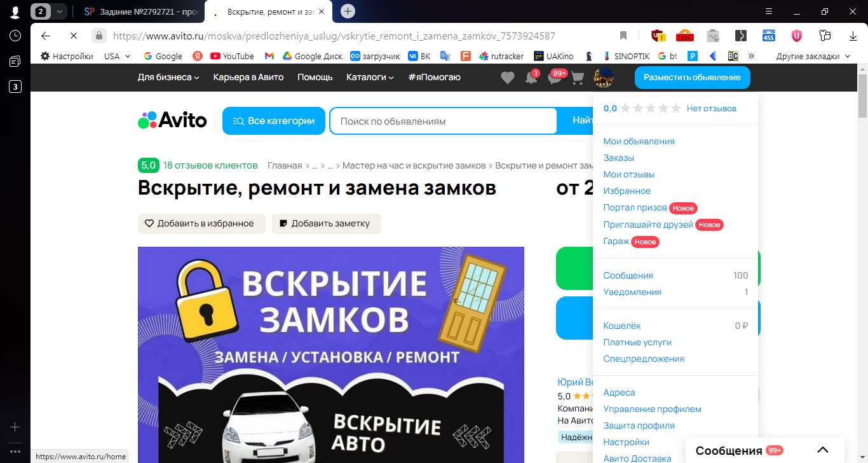Viewport: 868px width, 463px height.
Task: Open Гараж menu item
Action: click(x=616, y=242)
